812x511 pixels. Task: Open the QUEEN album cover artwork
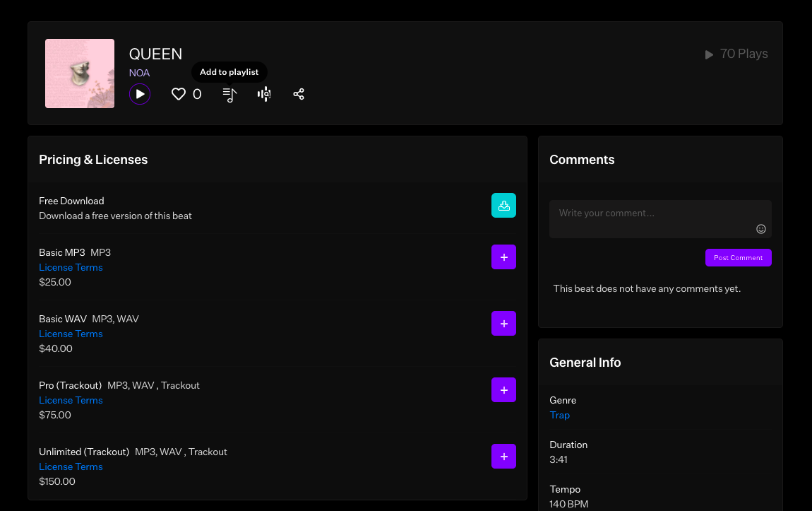click(80, 74)
